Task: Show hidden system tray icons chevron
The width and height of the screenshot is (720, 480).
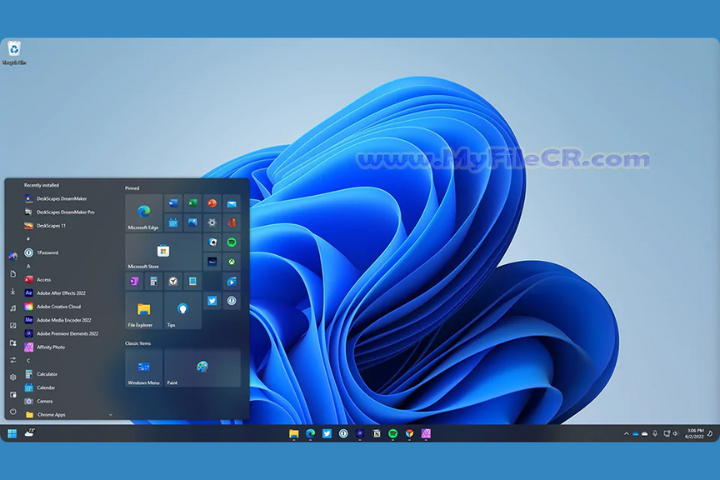Action: (626, 434)
